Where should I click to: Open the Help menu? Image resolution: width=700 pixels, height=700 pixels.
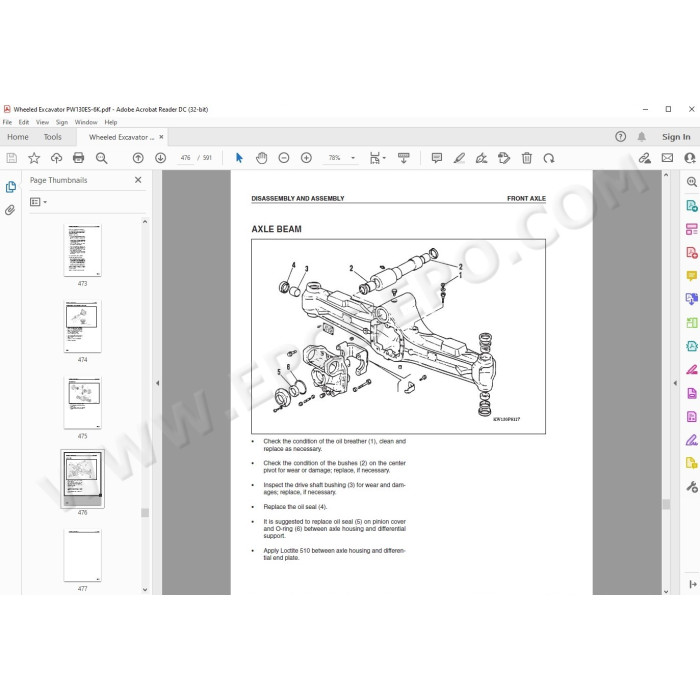(x=111, y=122)
